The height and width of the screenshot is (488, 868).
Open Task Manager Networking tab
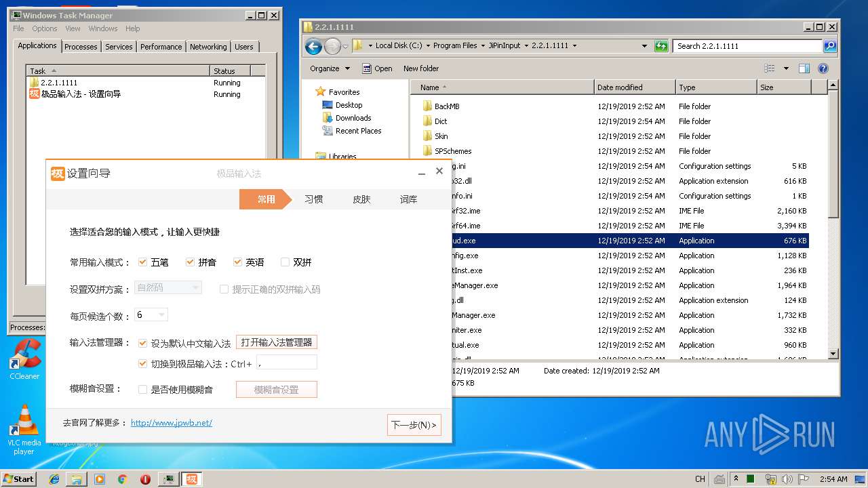click(208, 47)
